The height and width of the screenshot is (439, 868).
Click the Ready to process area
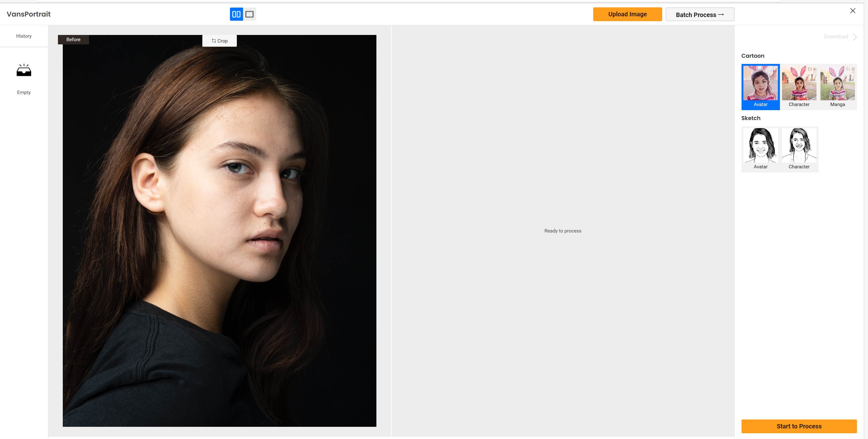(562, 231)
